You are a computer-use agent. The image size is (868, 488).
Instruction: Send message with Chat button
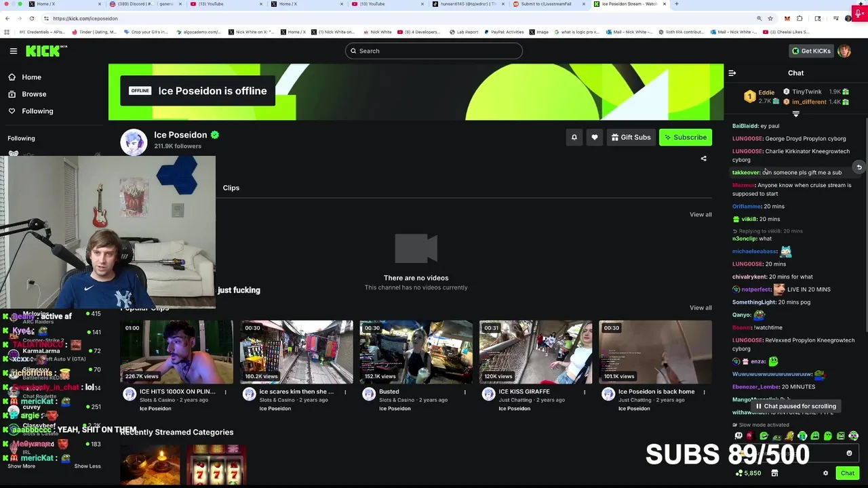click(848, 473)
